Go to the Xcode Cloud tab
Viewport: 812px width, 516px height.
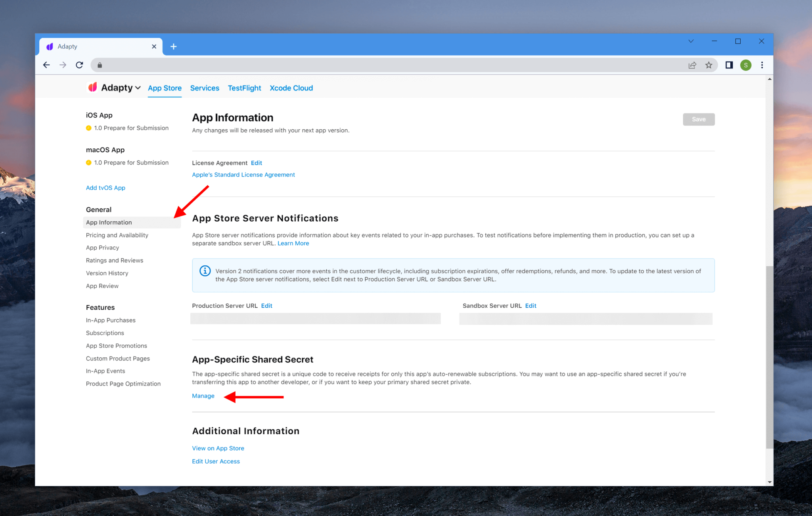click(x=291, y=88)
